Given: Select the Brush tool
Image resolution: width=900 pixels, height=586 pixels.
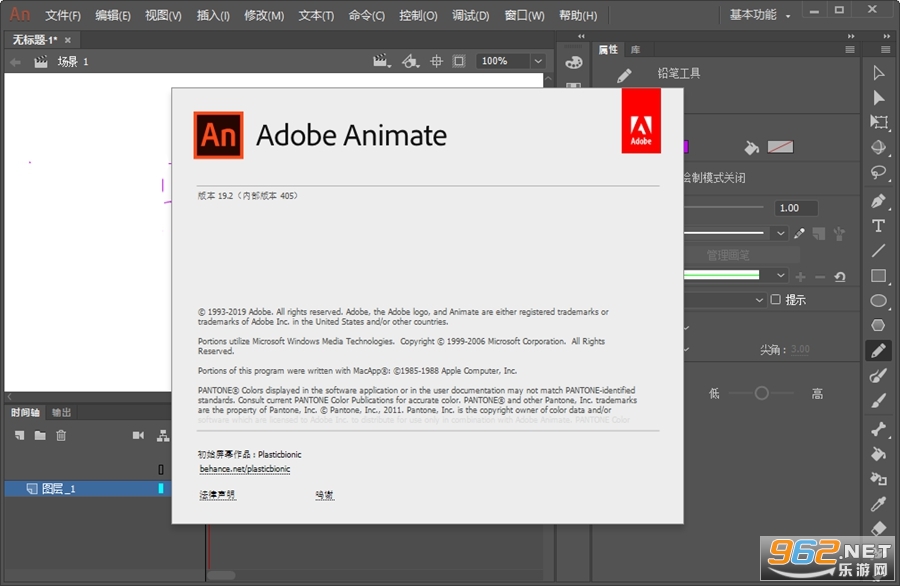Looking at the screenshot, I should pyautogui.click(x=878, y=400).
